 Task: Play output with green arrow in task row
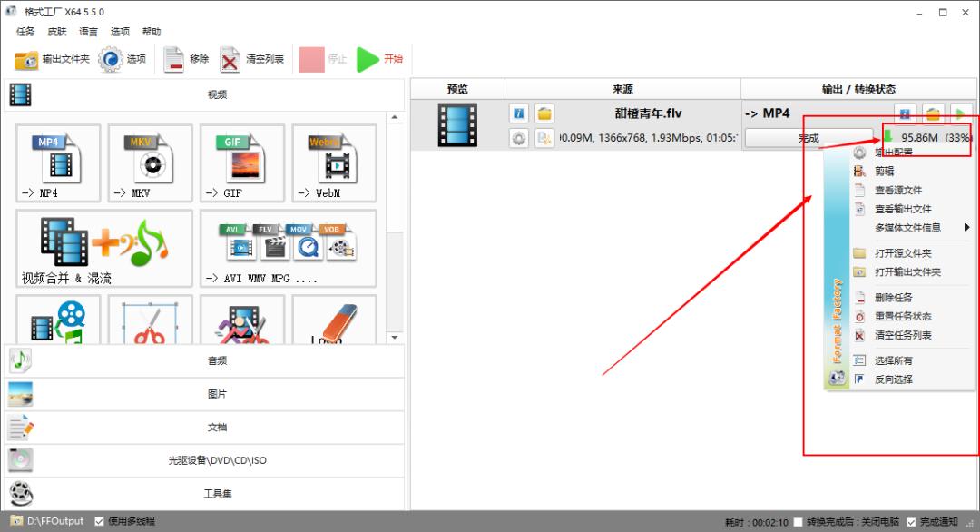(961, 113)
